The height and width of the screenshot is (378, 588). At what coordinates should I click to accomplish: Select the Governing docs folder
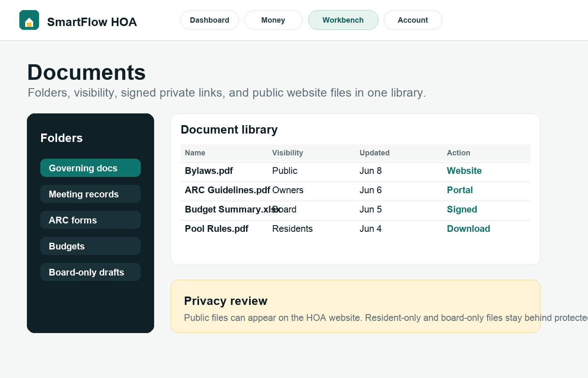coord(90,168)
